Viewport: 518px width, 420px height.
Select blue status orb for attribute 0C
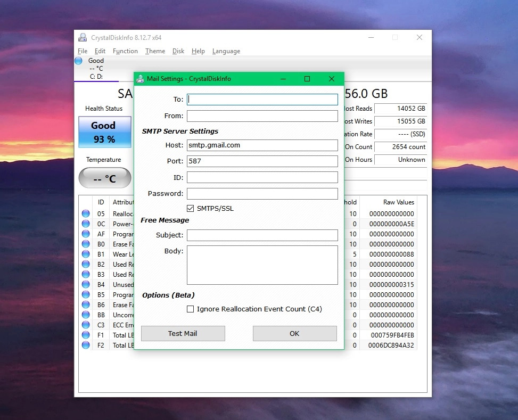(86, 224)
